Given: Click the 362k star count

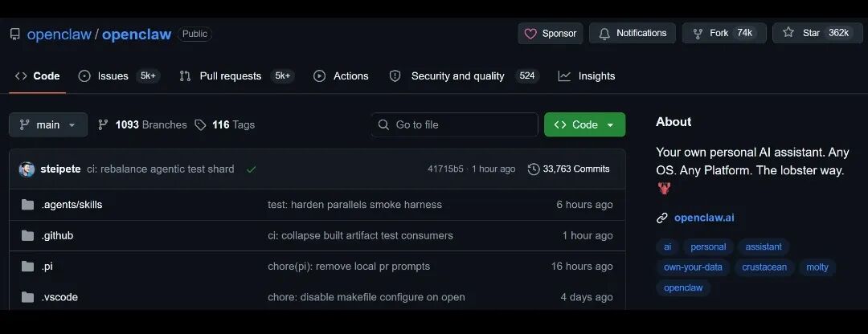Looking at the screenshot, I should click(838, 33).
